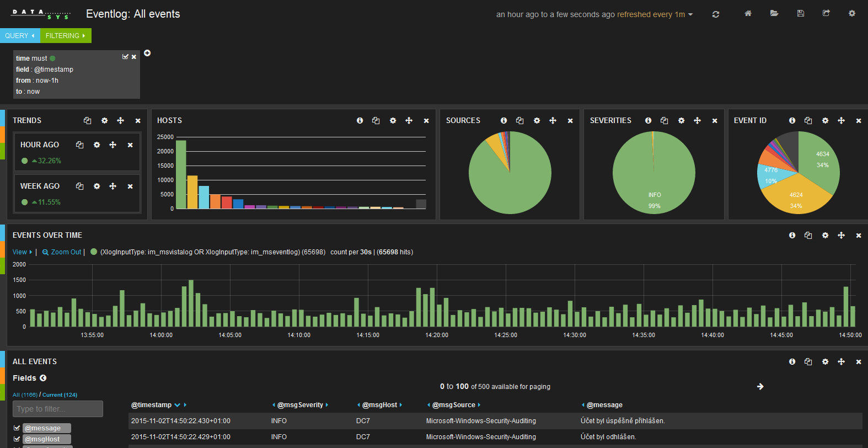Image resolution: width=868 pixels, height=448 pixels.
Task: Add a new filter with the plus icon
Action: point(147,53)
